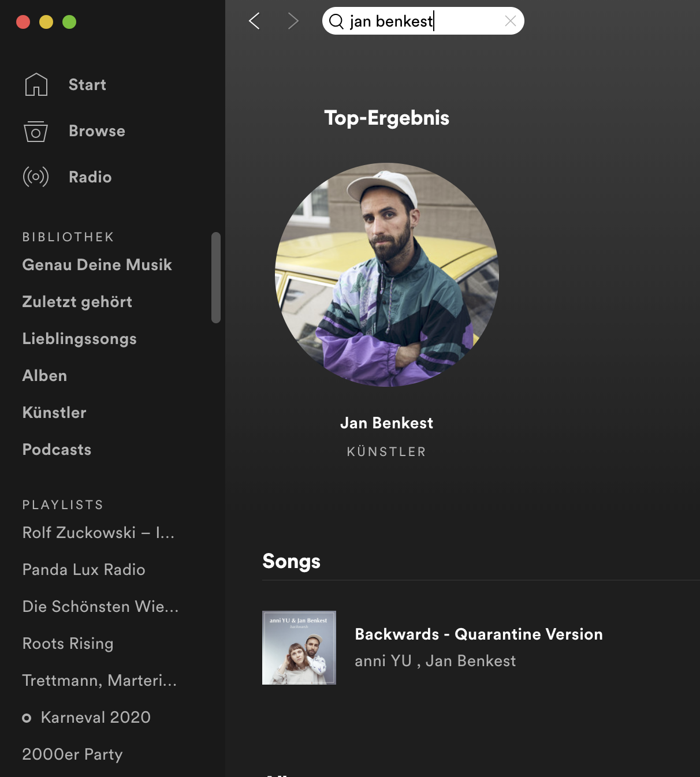Open the Panda Lux Radio playlist
This screenshot has width=700, height=777.
coord(84,569)
